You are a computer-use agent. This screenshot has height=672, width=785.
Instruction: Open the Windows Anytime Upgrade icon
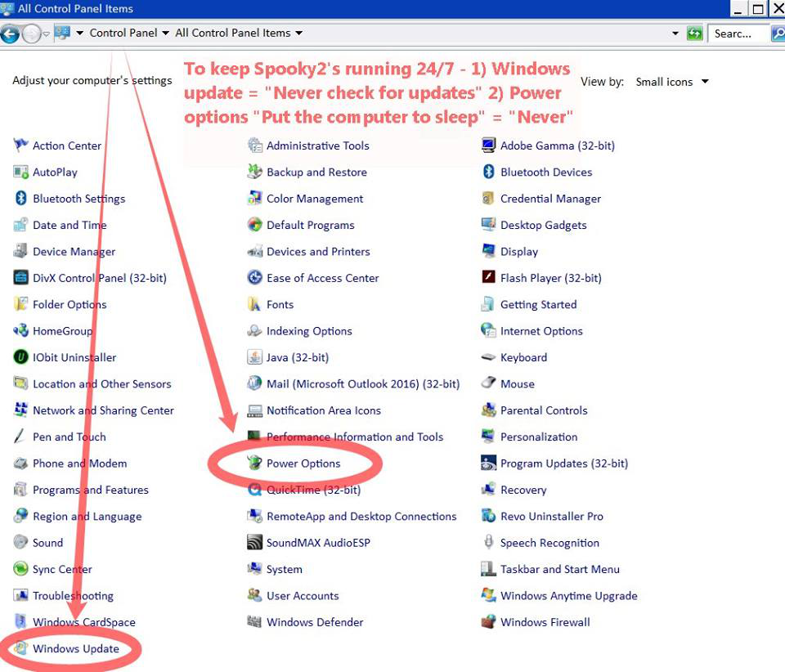(x=489, y=595)
